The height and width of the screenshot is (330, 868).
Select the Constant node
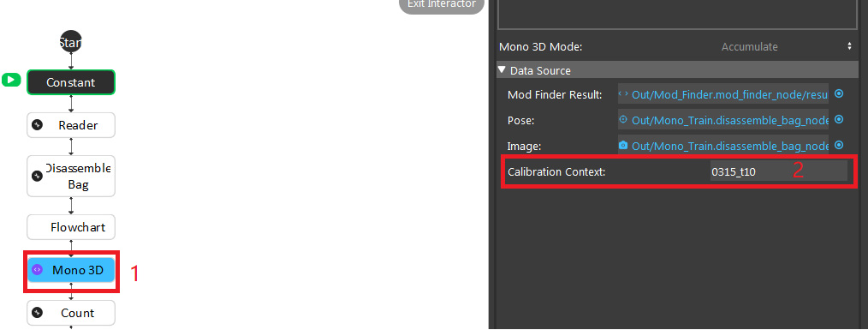(71, 82)
